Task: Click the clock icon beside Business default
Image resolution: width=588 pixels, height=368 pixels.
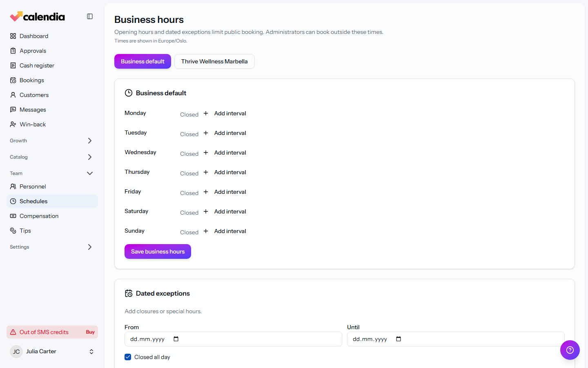Action: [x=129, y=93]
